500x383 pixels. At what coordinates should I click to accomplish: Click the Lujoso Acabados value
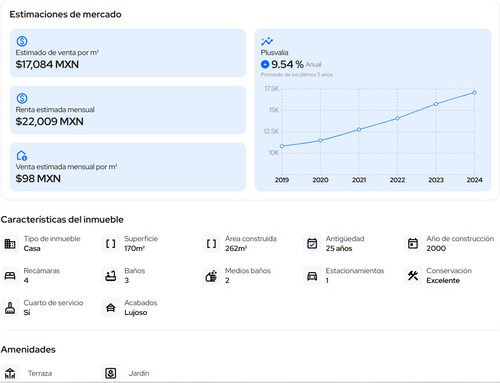[x=136, y=313]
